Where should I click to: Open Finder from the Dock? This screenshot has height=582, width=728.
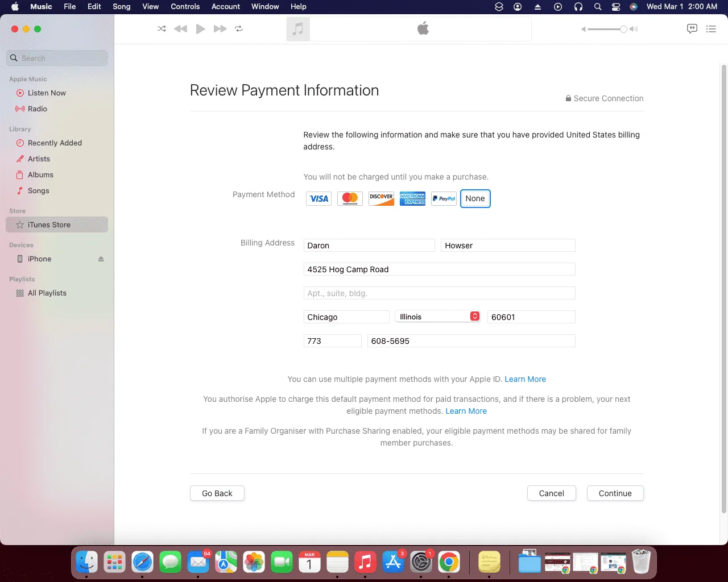86,563
